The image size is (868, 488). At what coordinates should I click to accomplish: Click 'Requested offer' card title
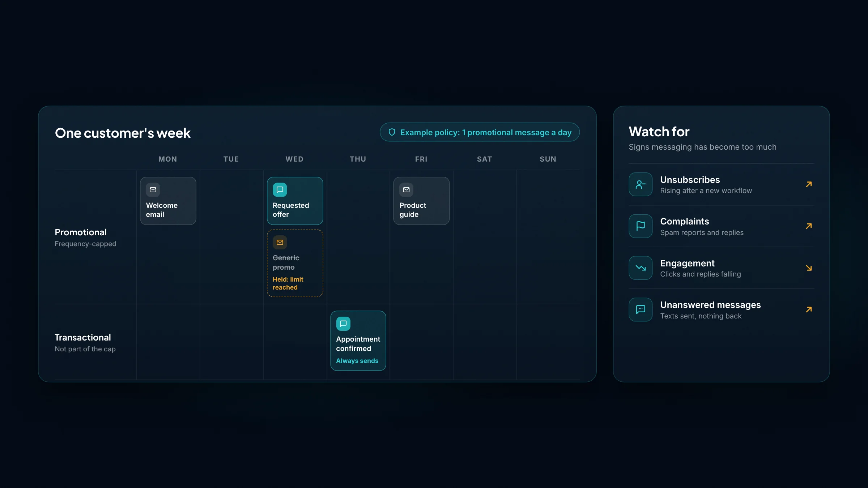point(291,210)
